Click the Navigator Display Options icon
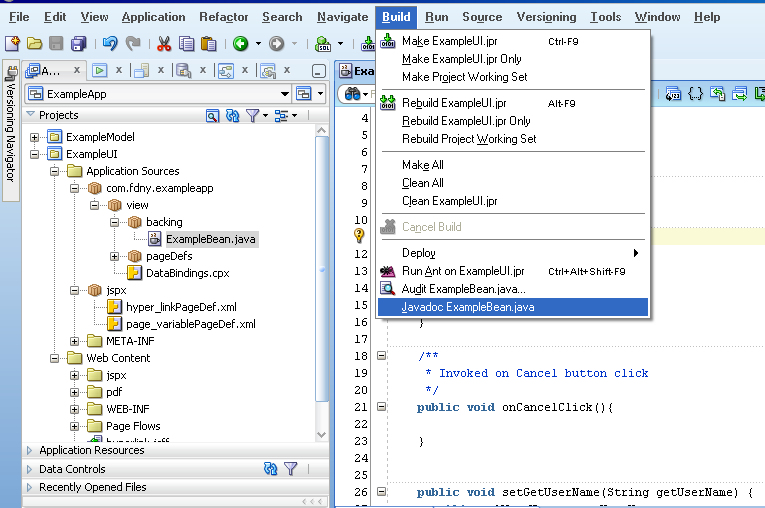765x508 pixels. [281, 116]
